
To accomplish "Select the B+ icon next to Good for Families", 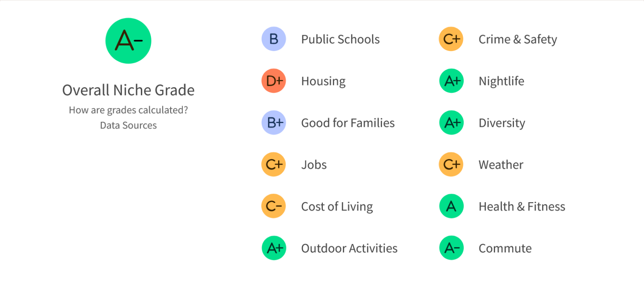I will (274, 123).
